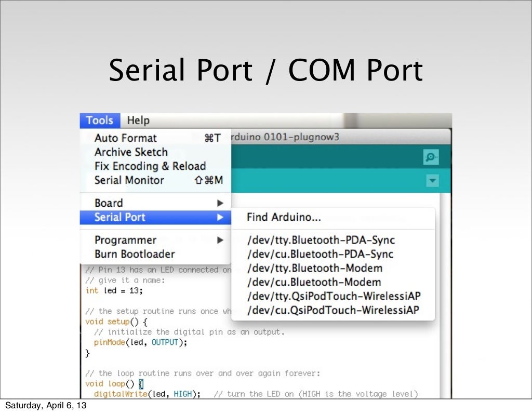532x414 pixels.
Task: Select /dev/tty.QsiPodTouch-WirelessiAP port
Action: coord(333,296)
